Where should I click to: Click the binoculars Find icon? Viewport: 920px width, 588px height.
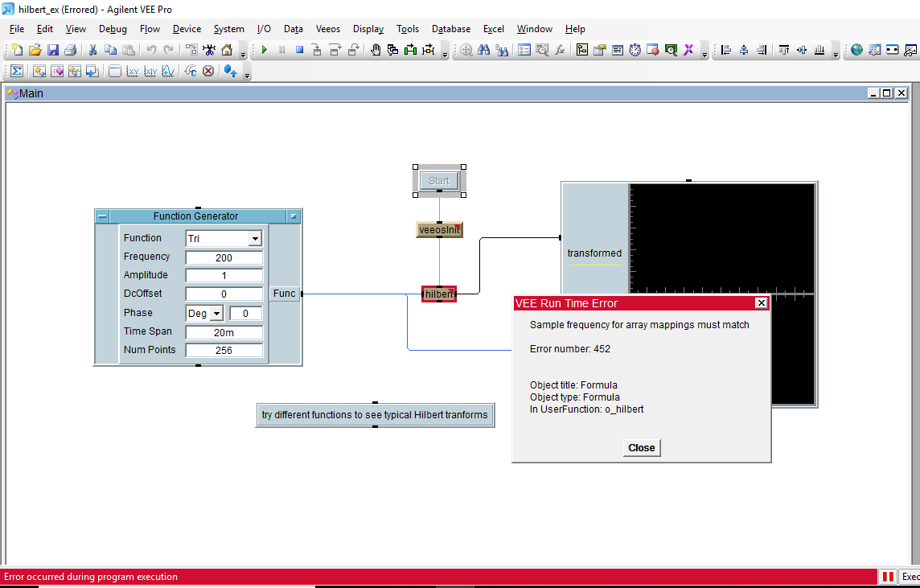pos(484,50)
